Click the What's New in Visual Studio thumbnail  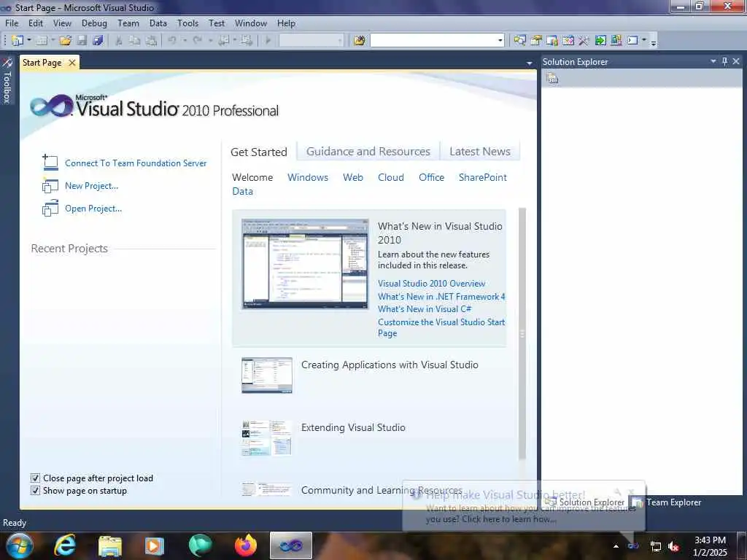pyautogui.click(x=305, y=264)
